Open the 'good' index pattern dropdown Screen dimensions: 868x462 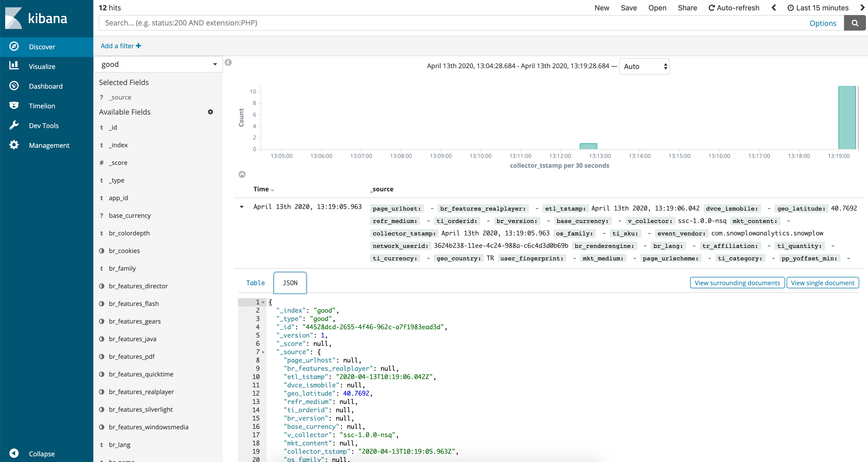click(x=158, y=64)
